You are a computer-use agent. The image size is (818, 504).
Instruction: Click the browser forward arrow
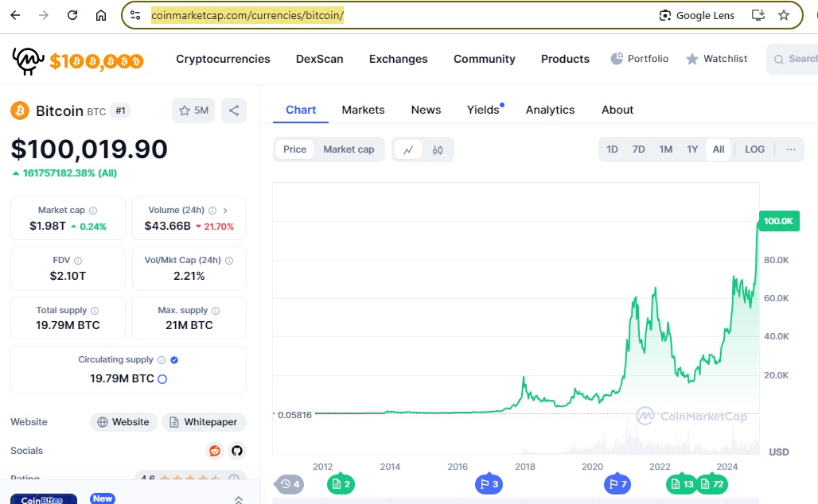[43, 15]
